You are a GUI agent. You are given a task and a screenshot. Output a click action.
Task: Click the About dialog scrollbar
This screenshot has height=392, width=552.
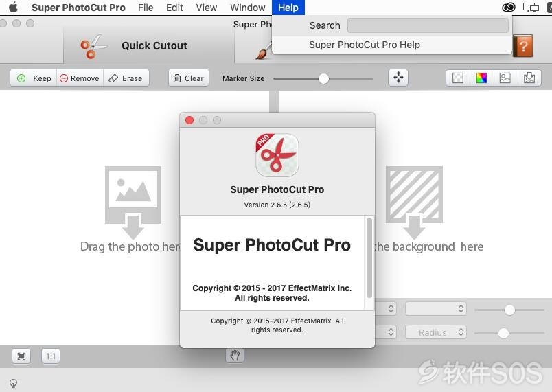tap(369, 257)
